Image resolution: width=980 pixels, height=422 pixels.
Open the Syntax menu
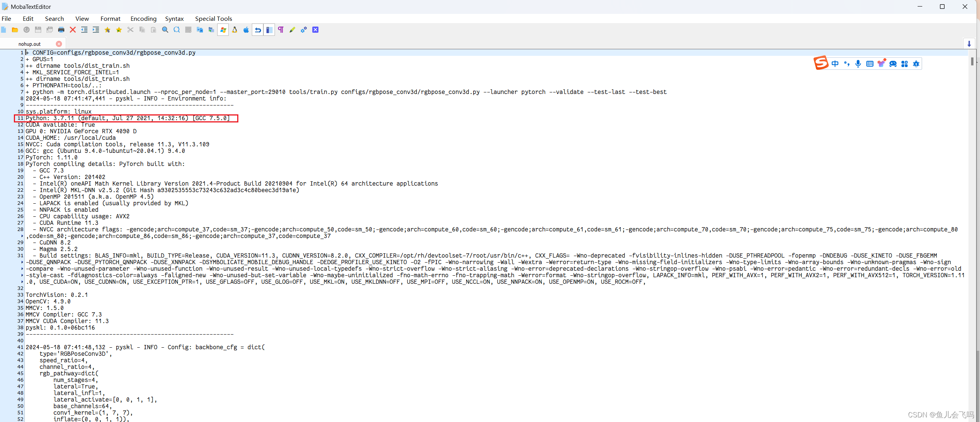coord(174,18)
